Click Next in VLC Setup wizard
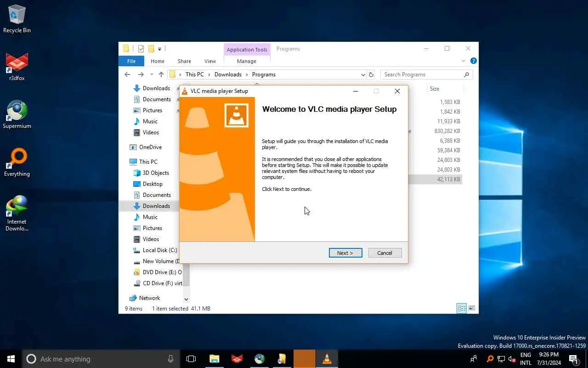The image size is (588, 368). coord(345,253)
